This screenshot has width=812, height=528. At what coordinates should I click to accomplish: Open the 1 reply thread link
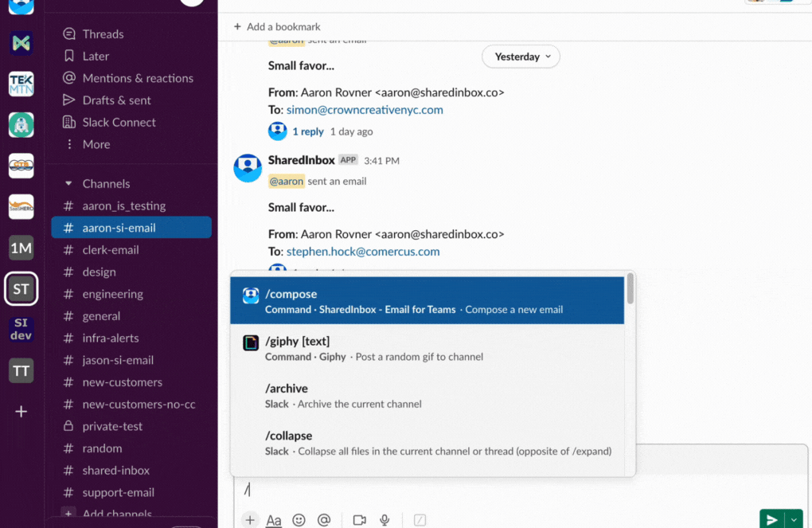pyautogui.click(x=307, y=131)
